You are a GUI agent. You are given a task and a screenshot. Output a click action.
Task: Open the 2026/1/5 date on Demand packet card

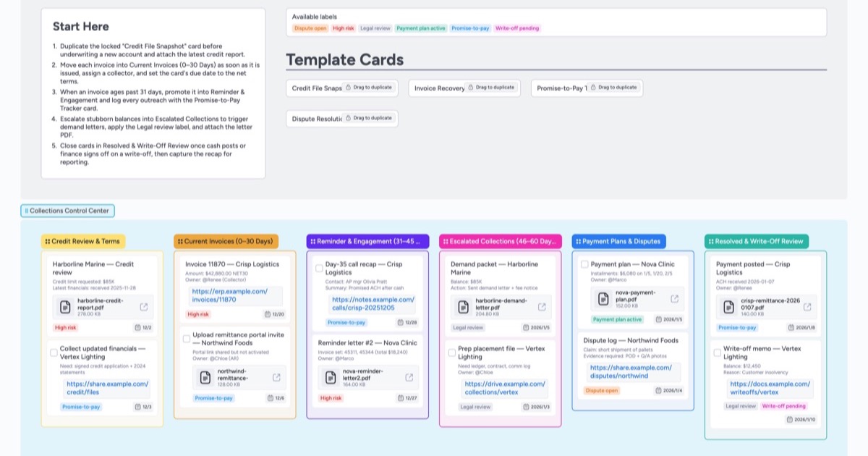(x=537, y=327)
